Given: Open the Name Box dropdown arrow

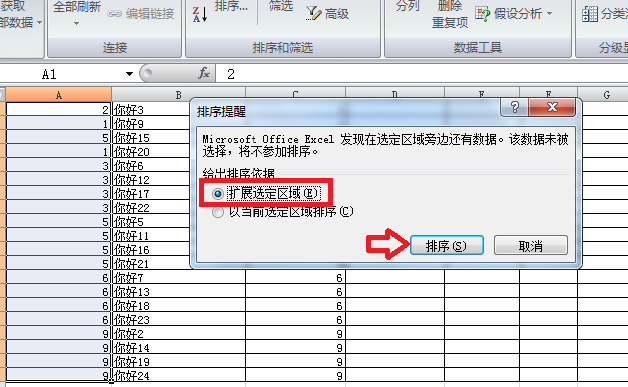Looking at the screenshot, I should 129,74.
